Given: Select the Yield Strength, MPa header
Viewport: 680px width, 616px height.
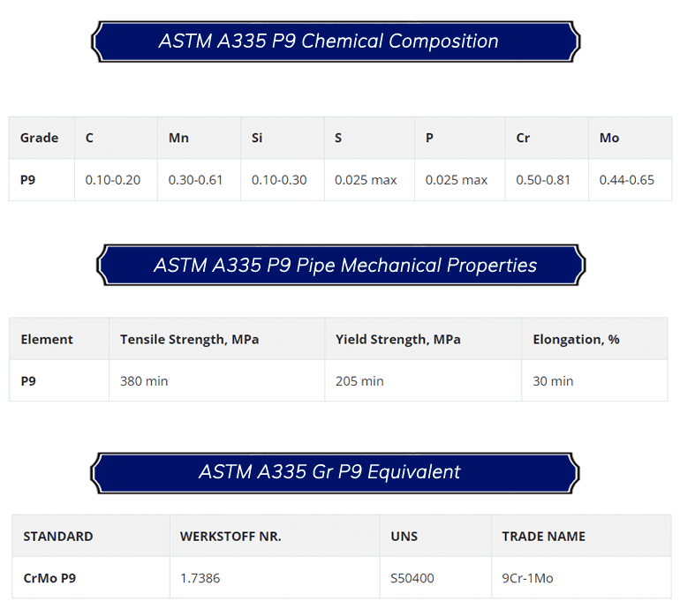Looking at the screenshot, I should (x=397, y=339).
